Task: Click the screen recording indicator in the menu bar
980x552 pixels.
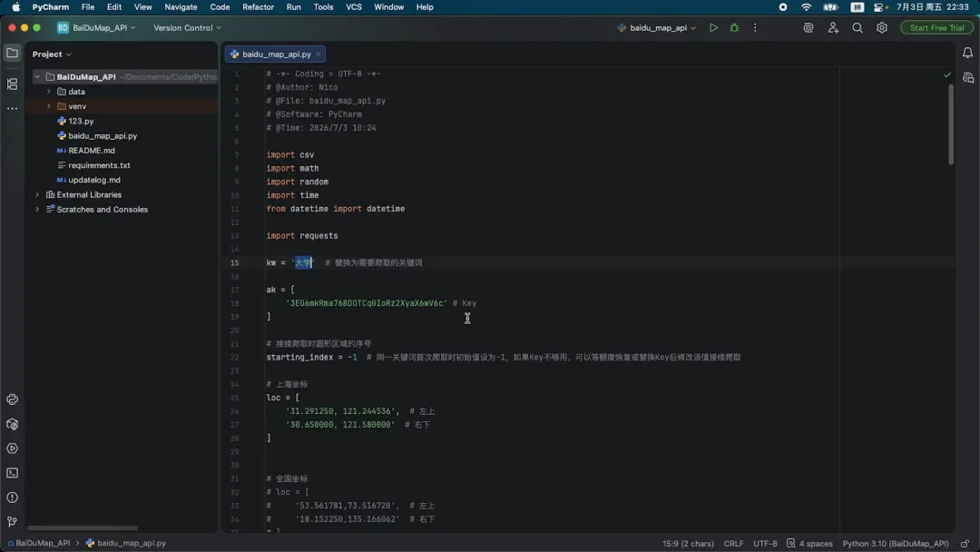Action: 782,7
